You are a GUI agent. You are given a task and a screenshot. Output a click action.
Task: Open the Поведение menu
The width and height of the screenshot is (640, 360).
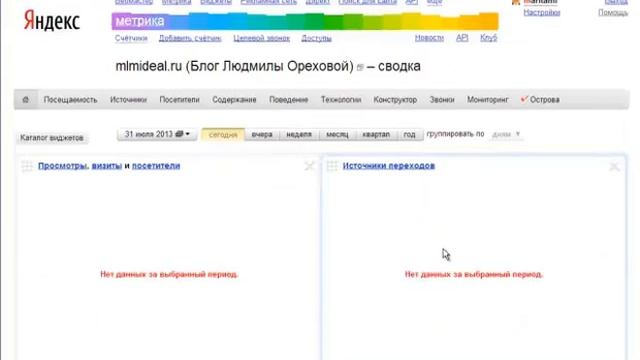pyautogui.click(x=289, y=100)
